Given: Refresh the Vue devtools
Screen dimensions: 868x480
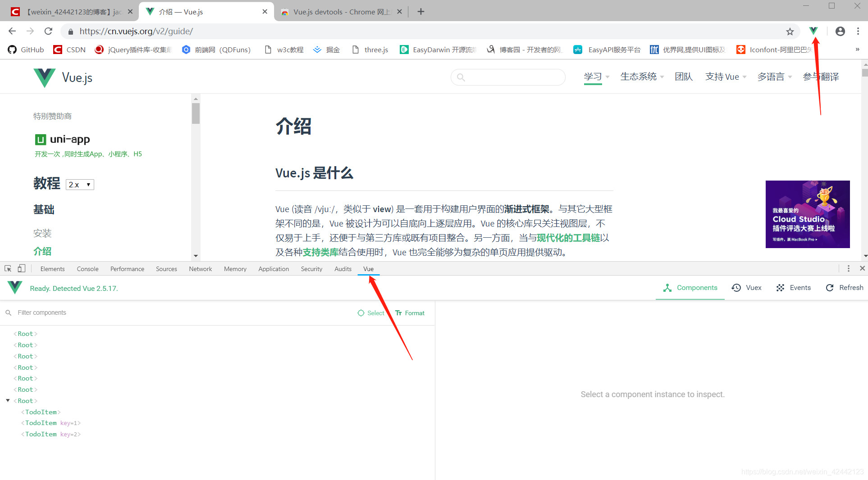Looking at the screenshot, I should click(x=844, y=288).
